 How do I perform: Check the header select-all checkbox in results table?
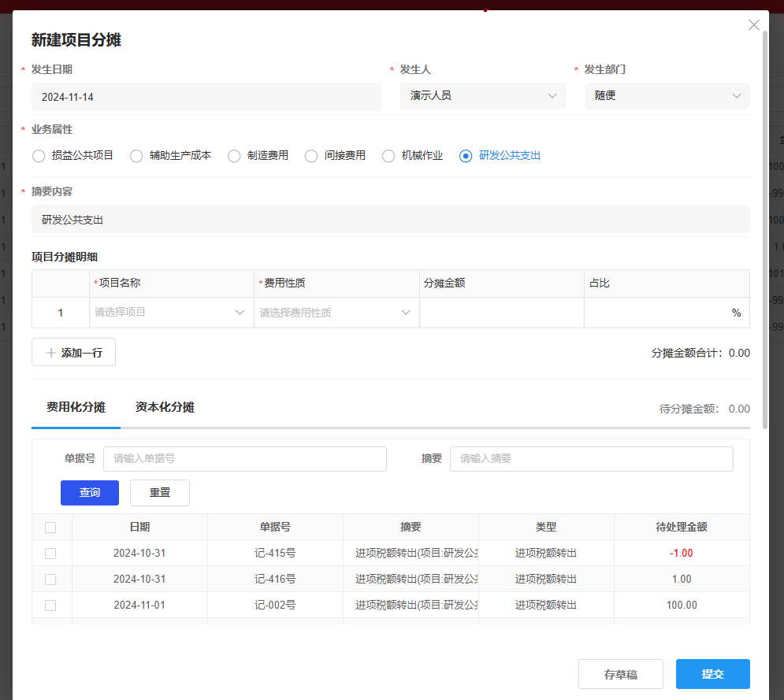(51, 527)
